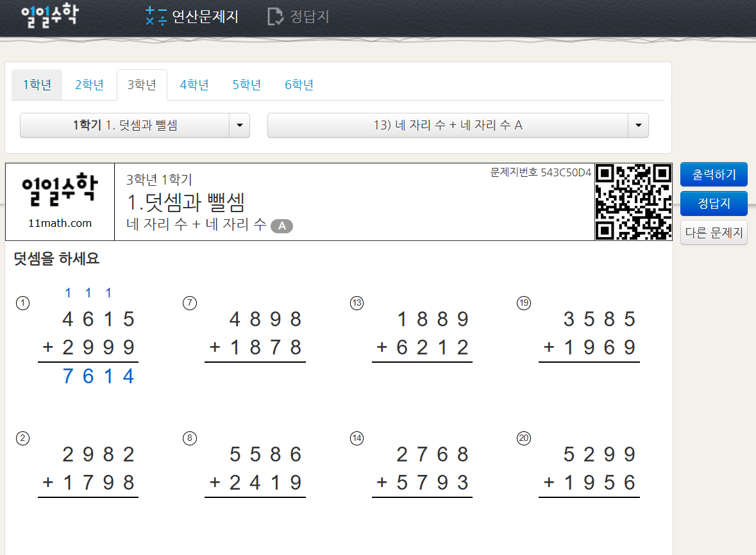The image size is (756, 555).
Task: Click the circled ① marker on the first problem
Action: pos(22,303)
